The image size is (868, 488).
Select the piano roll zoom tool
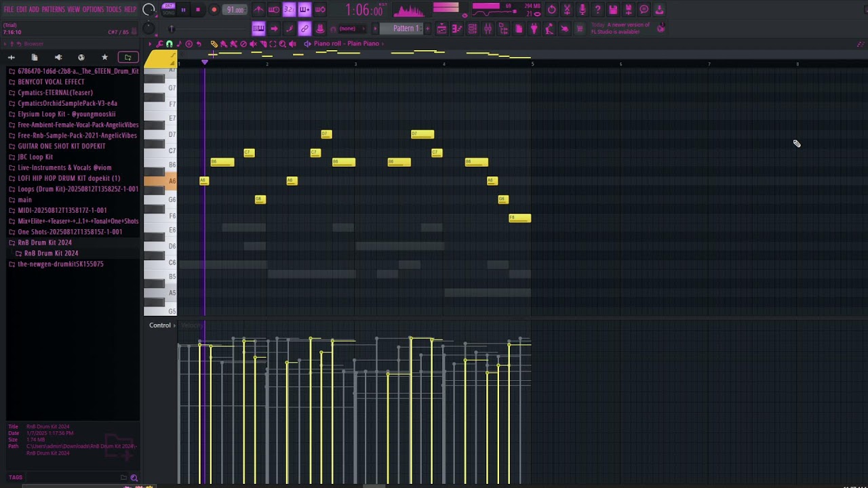(x=282, y=44)
